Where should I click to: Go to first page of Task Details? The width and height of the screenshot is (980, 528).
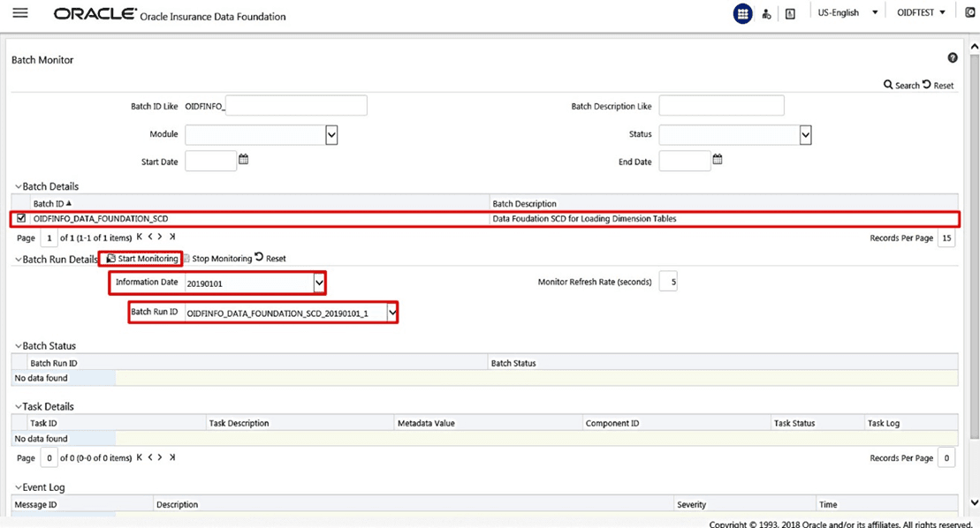(x=140, y=456)
